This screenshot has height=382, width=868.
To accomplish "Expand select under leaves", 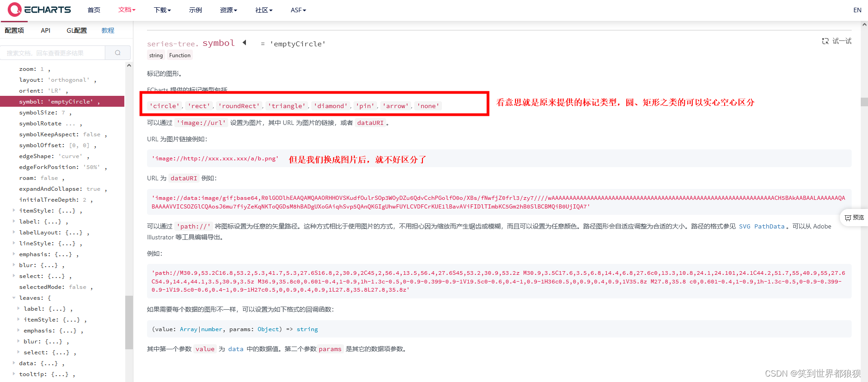I will 19,352.
